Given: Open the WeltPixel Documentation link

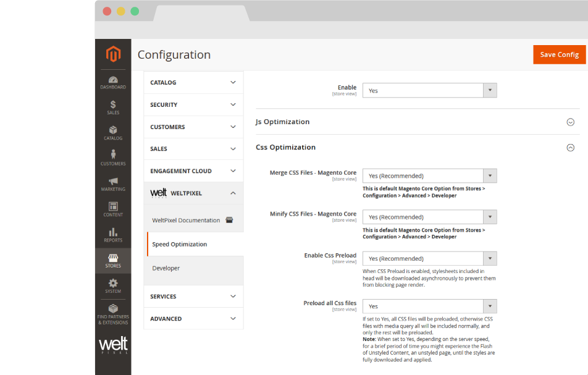Looking at the screenshot, I should (x=187, y=219).
